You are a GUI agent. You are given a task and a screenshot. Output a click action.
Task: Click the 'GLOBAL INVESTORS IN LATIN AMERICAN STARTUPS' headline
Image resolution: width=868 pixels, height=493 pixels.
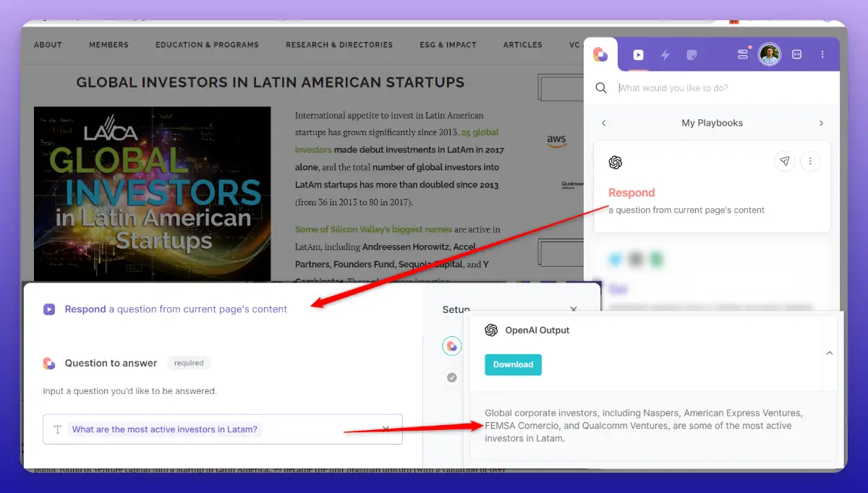tap(271, 82)
